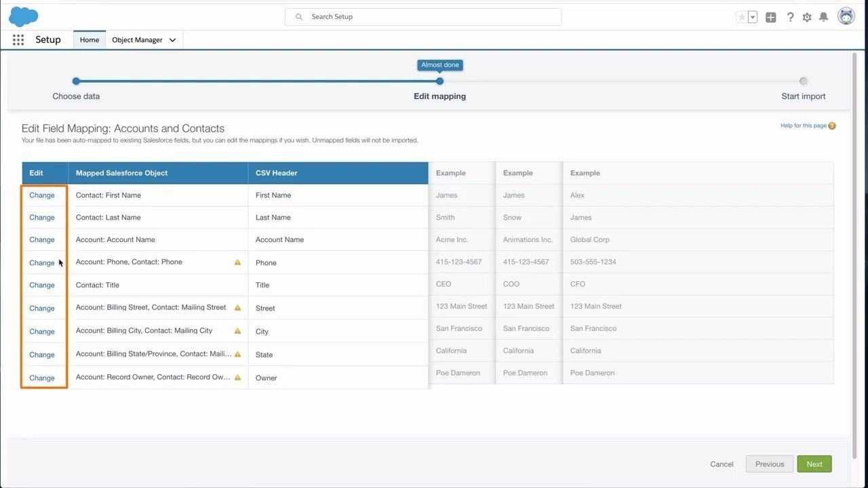
Task: Click the help icon beside Help for this page
Action: (x=832, y=126)
